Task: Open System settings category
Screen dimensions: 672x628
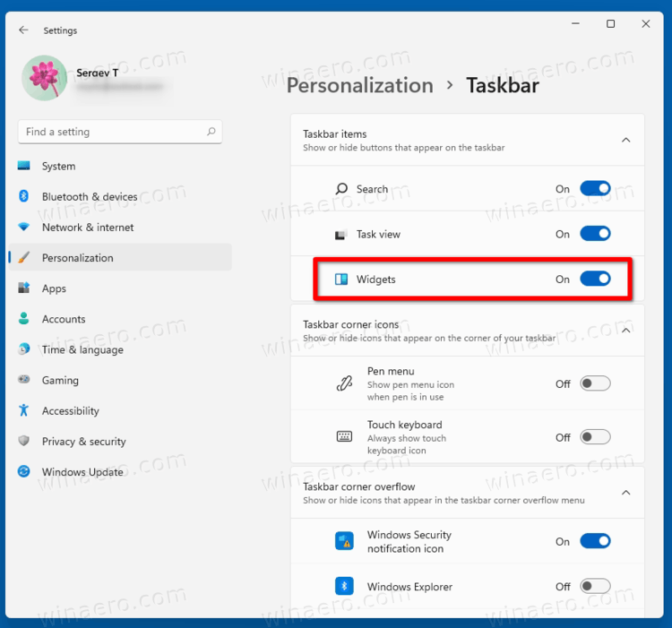Action: (120, 166)
